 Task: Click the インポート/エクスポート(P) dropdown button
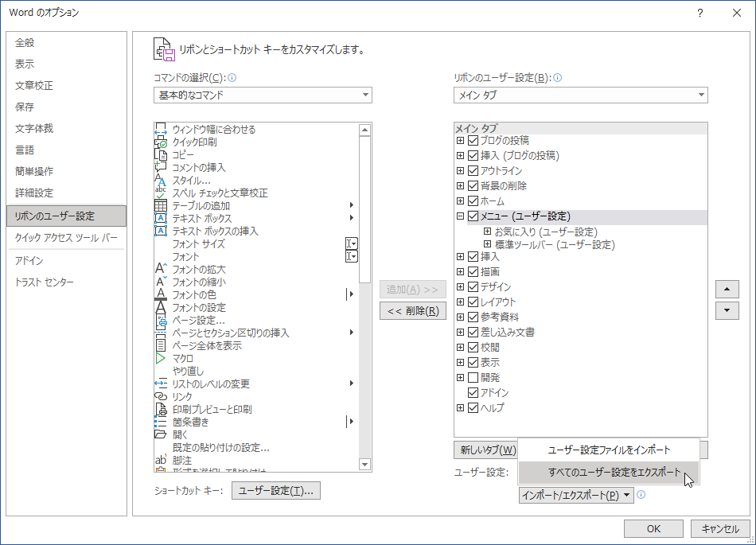point(576,495)
